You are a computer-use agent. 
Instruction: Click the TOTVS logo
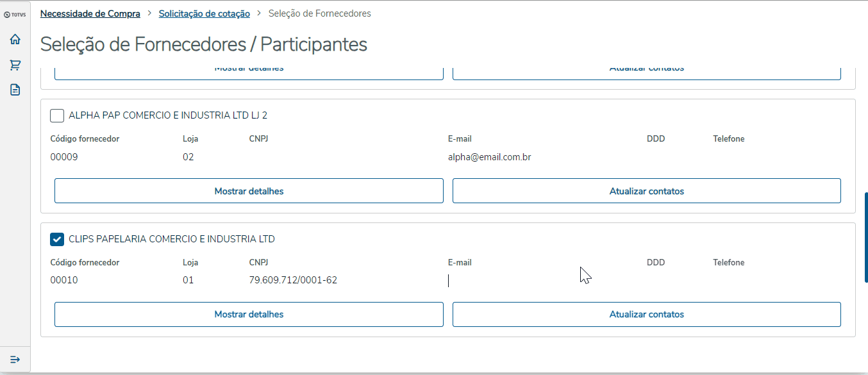15,14
